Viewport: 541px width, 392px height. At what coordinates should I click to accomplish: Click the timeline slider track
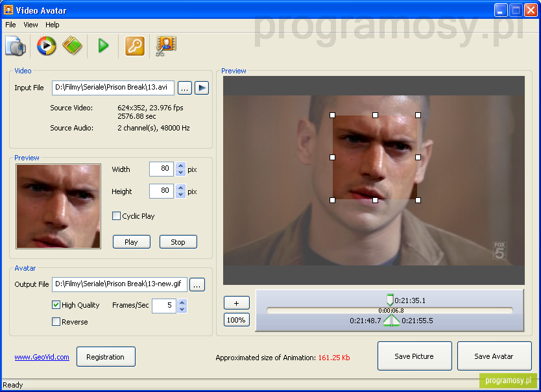(x=390, y=311)
